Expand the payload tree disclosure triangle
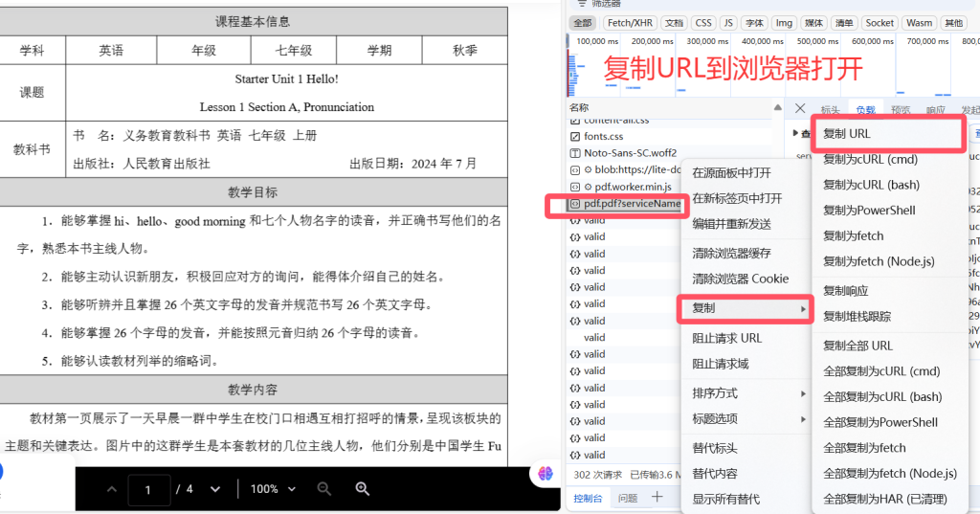The image size is (980, 514). pos(795,133)
